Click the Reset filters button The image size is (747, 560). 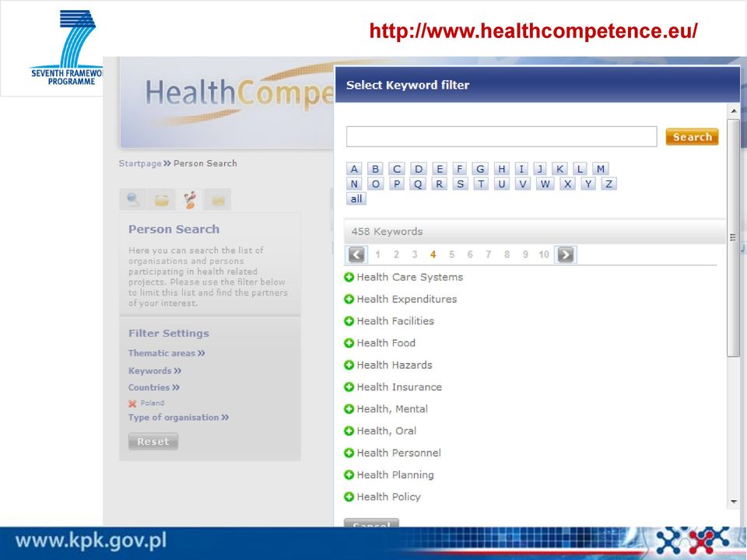click(x=153, y=442)
